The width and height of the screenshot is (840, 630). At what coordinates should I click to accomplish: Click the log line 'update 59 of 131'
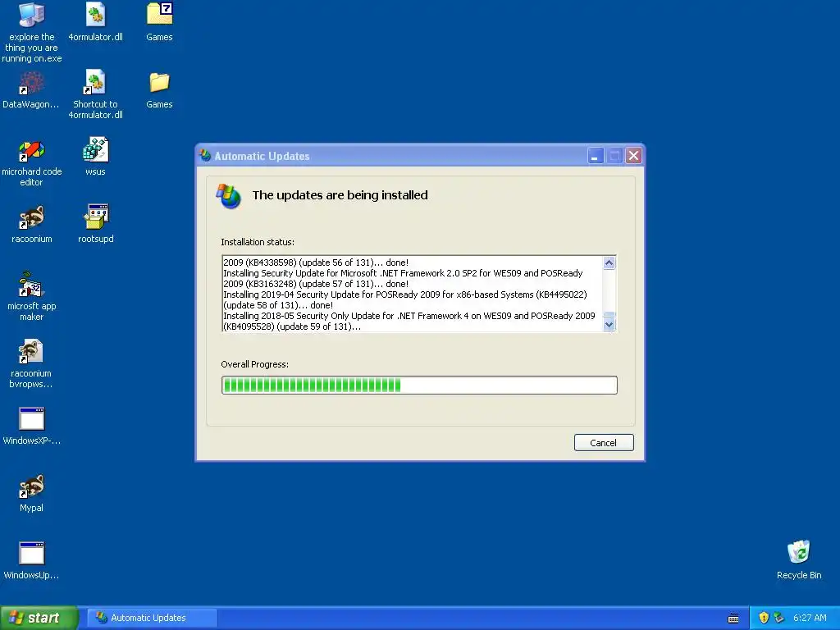(292, 326)
